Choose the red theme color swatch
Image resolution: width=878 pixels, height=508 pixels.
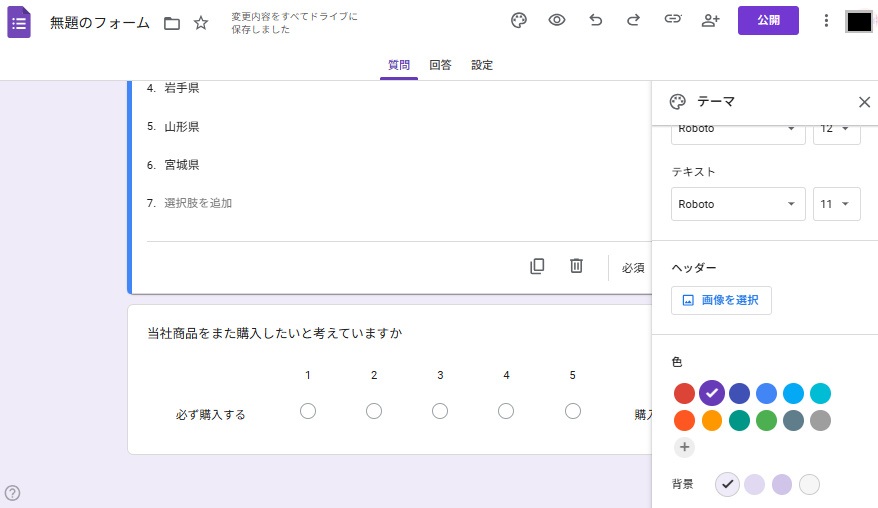coord(684,393)
